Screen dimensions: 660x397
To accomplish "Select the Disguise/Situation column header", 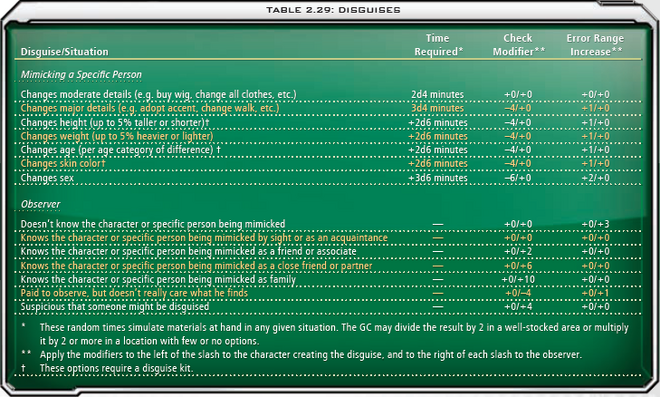I will click(64, 52).
